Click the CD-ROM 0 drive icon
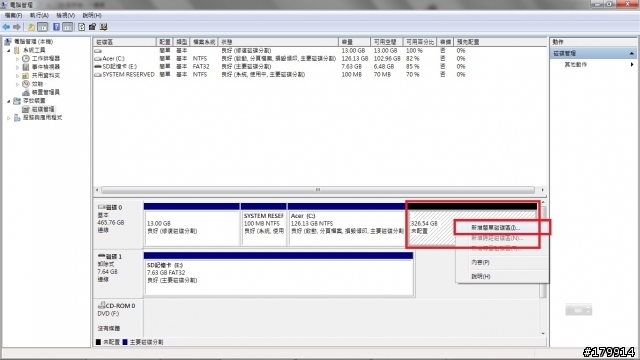This screenshot has width=640, height=360. pyautogui.click(x=101, y=305)
